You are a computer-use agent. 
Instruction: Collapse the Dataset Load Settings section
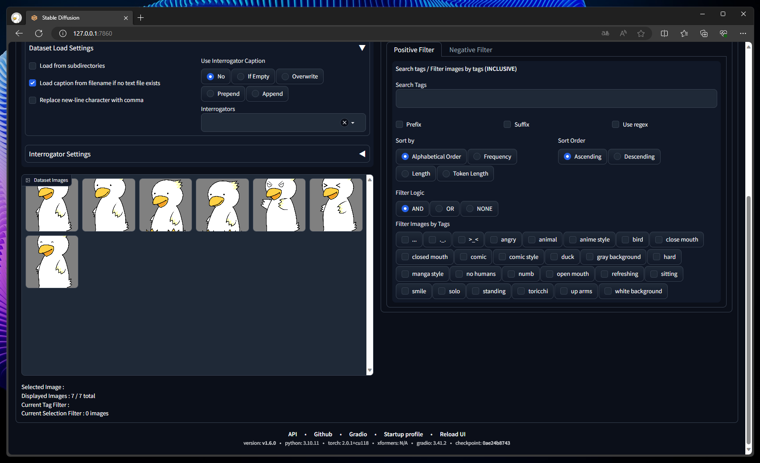(362, 48)
